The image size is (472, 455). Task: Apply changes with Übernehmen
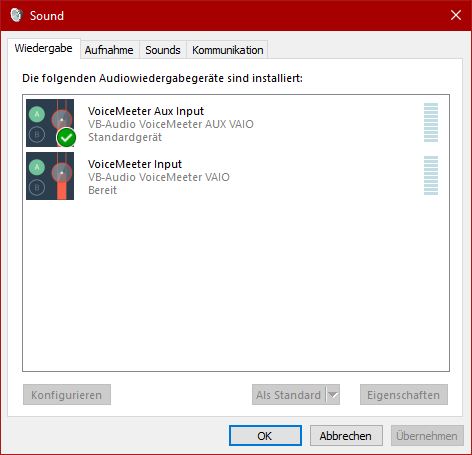(x=427, y=436)
